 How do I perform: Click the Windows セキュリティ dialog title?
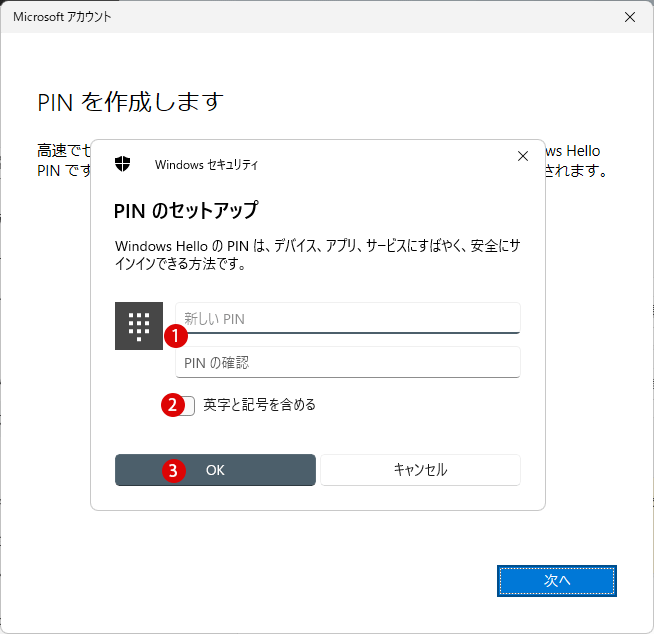point(206,165)
